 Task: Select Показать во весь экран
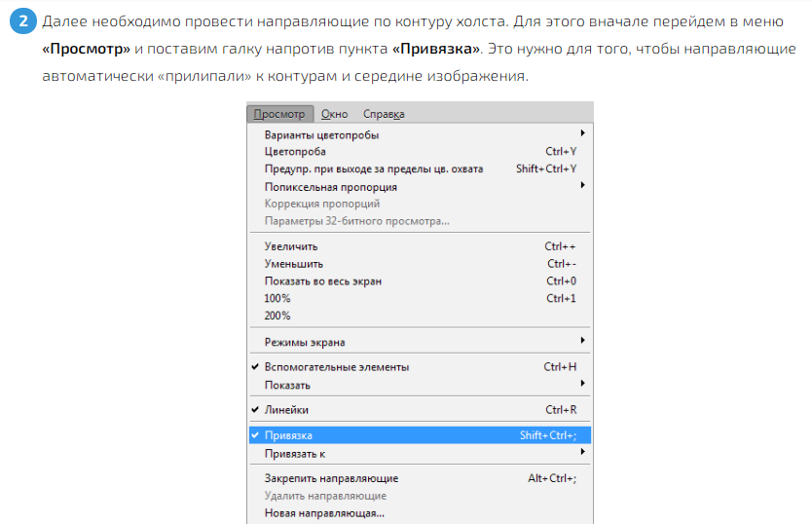[322, 281]
